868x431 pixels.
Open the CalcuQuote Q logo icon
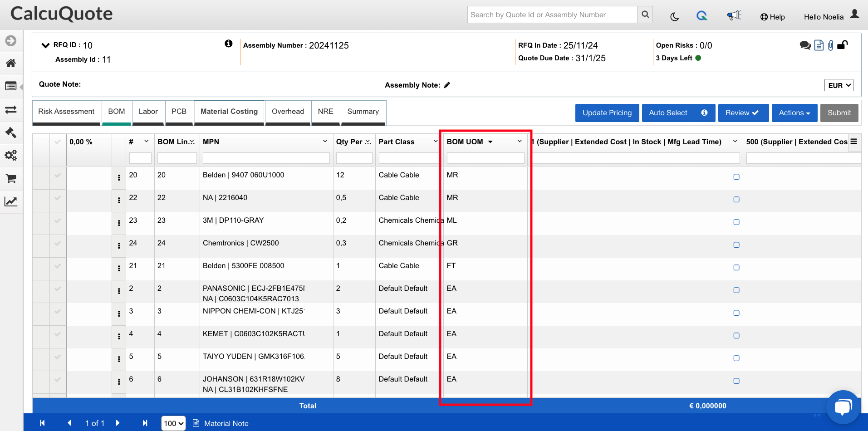point(702,16)
